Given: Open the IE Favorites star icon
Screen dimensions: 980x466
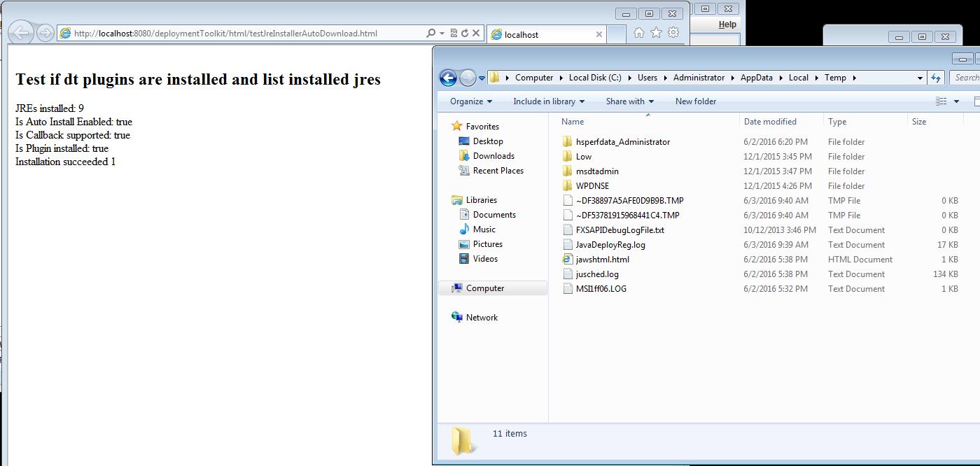Looking at the screenshot, I should (x=656, y=33).
